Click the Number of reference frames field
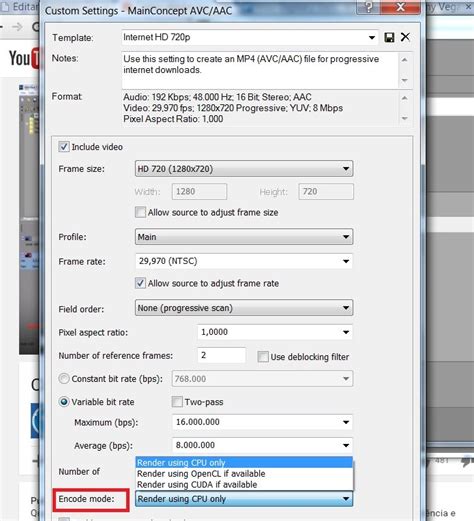Image resolution: width=474 pixels, height=521 pixels. (222, 355)
